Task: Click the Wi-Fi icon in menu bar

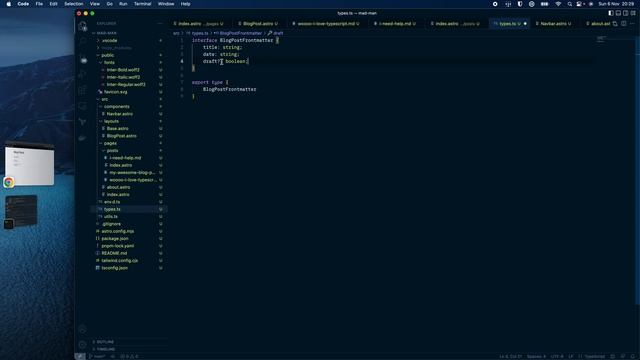Action: 558,4
